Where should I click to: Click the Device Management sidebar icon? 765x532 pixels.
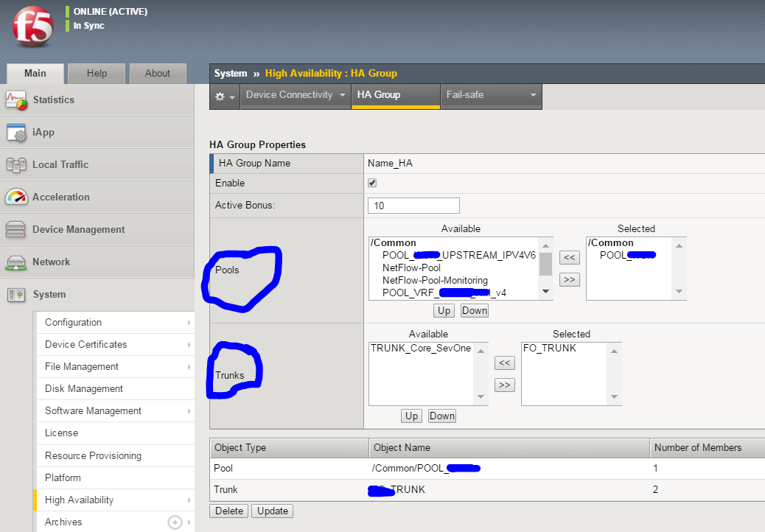pos(16,229)
